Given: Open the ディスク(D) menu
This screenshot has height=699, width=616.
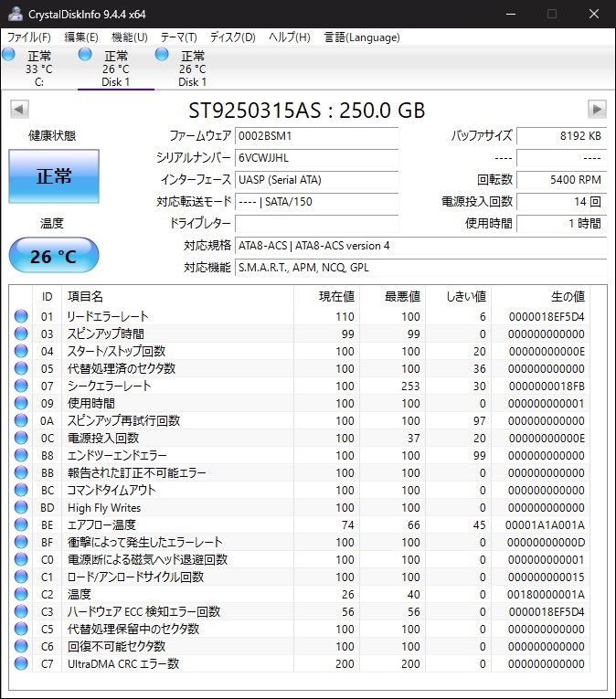Looking at the screenshot, I should tap(232, 37).
